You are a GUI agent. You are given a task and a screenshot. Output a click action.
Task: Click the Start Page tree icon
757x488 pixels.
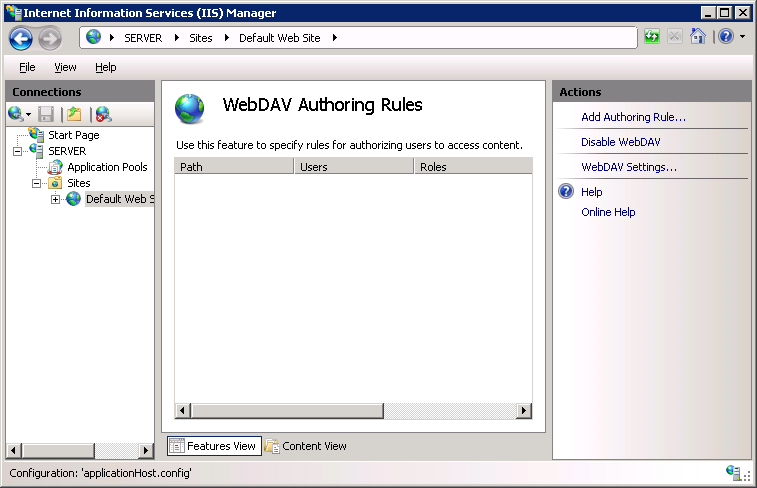coord(36,135)
